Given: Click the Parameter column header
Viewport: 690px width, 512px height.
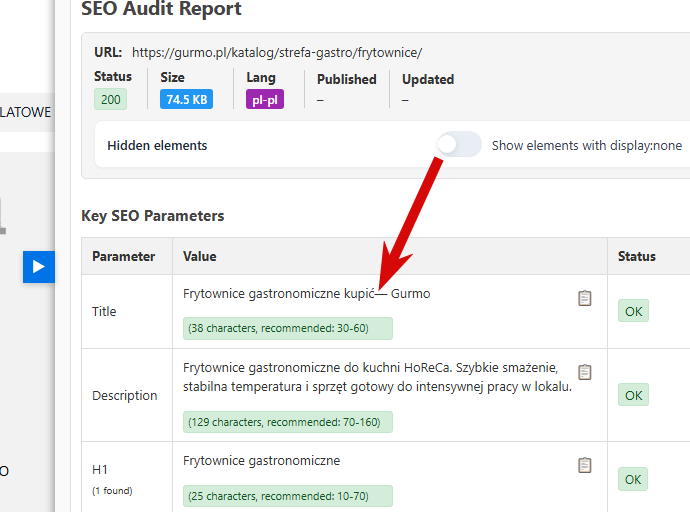Looking at the screenshot, I should [124, 257].
